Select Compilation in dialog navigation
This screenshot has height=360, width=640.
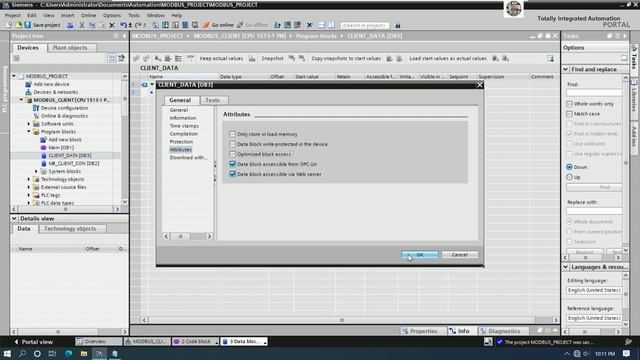tap(184, 134)
